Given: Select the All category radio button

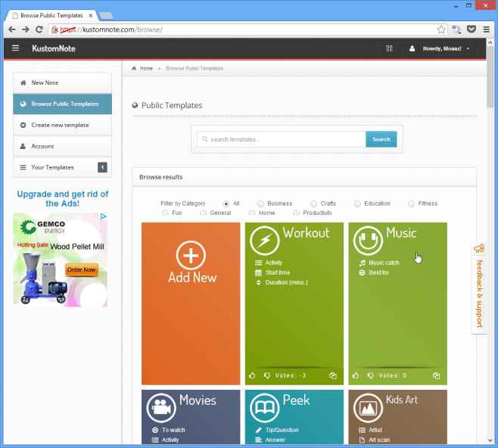Looking at the screenshot, I should [x=226, y=204].
